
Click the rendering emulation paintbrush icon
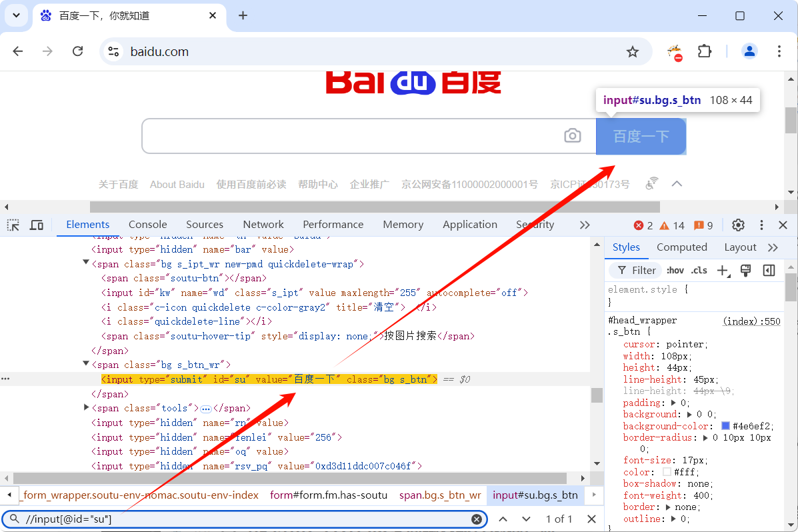point(745,270)
